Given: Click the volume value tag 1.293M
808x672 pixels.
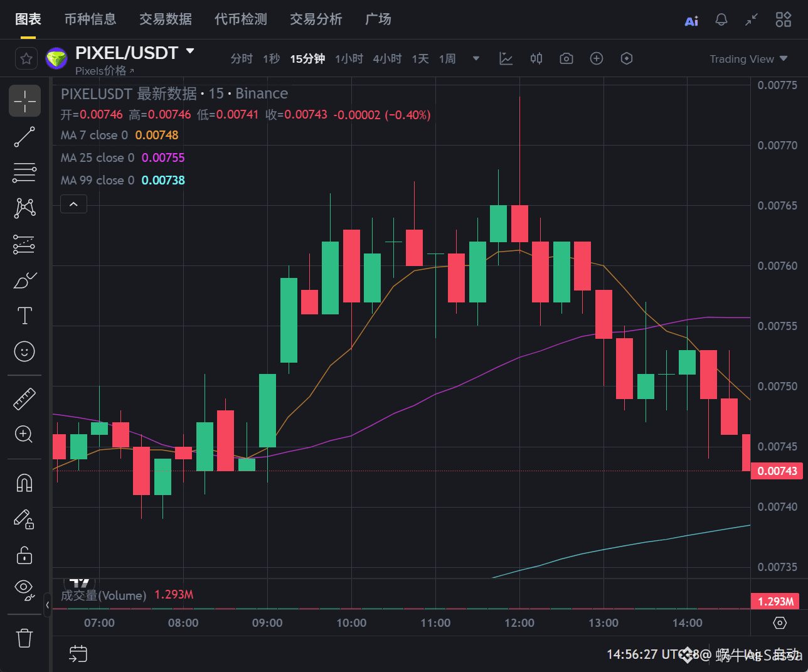Looking at the screenshot, I should 775,601.
